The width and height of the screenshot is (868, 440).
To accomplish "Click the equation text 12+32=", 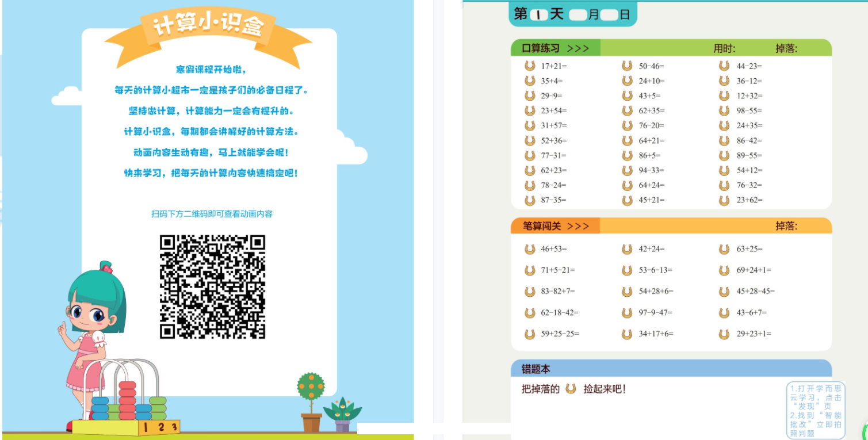I will click(750, 96).
